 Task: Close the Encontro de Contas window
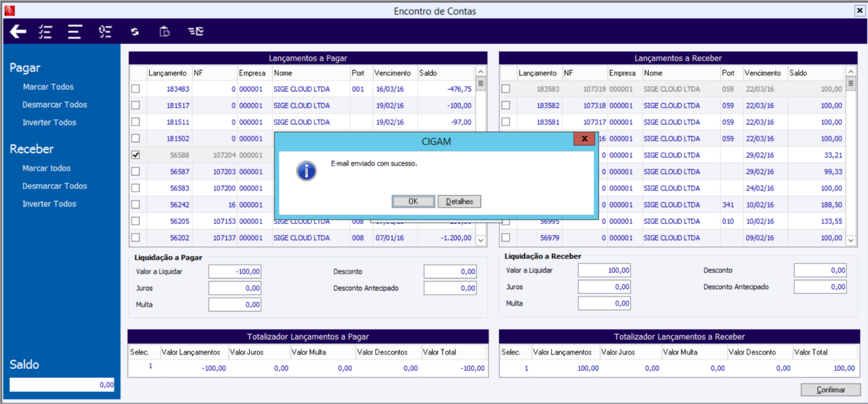tap(859, 10)
